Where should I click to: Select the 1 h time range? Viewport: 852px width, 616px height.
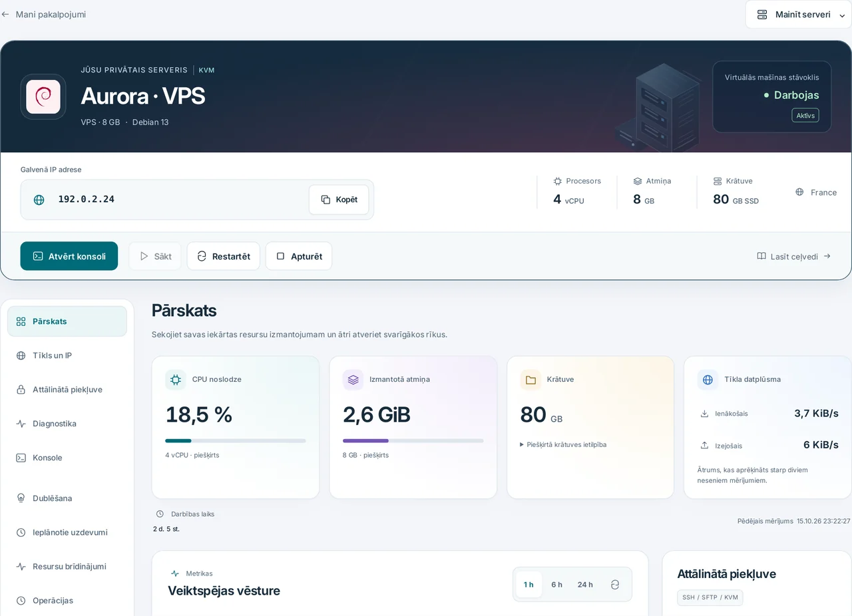click(x=529, y=585)
